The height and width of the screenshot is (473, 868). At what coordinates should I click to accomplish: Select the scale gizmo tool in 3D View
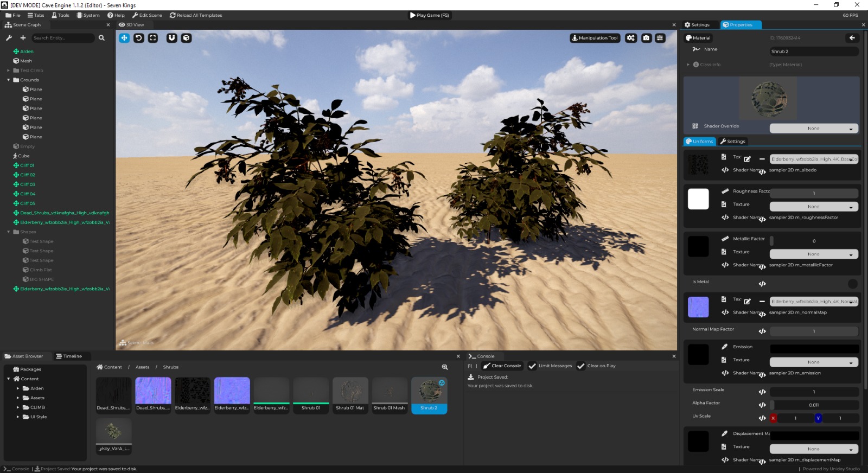point(153,38)
